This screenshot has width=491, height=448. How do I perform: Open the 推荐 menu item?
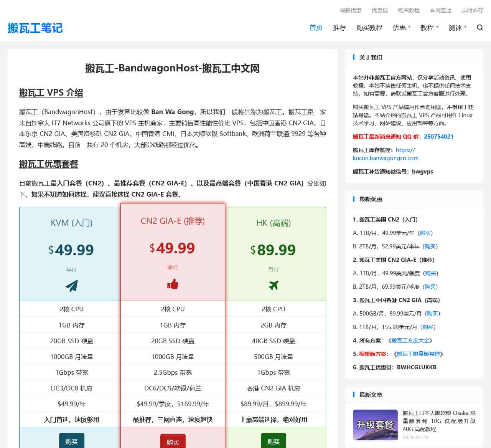[339, 27]
